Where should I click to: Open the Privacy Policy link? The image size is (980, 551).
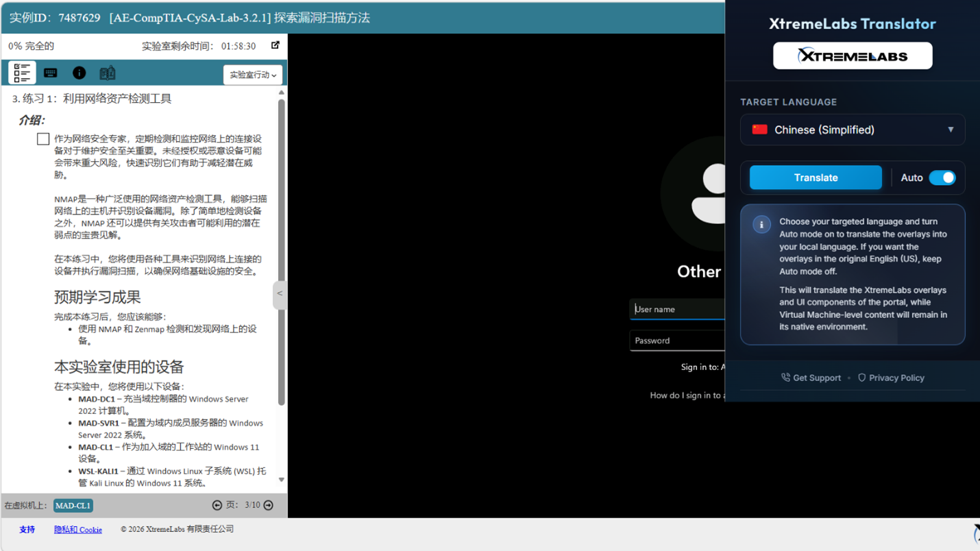click(x=891, y=378)
